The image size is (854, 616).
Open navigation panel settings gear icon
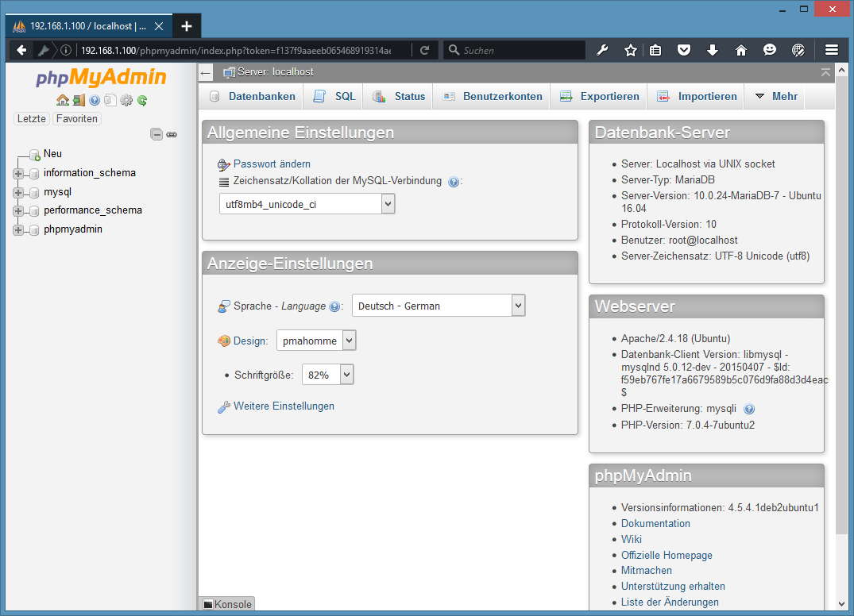pyautogui.click(x=126, y=100)
